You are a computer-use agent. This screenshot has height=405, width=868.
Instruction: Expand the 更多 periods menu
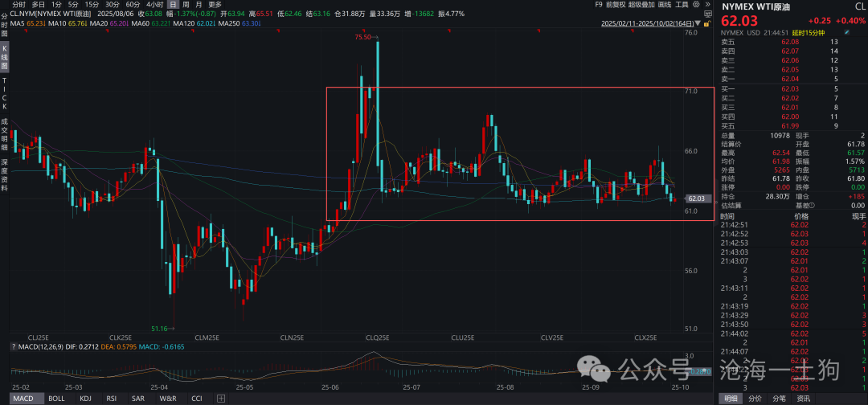(215, 5)
